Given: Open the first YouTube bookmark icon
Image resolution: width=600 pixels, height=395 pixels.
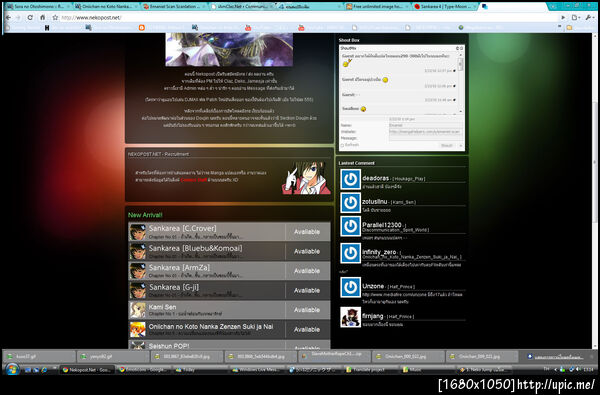Looking at the screenshot, I should [248, 28].
